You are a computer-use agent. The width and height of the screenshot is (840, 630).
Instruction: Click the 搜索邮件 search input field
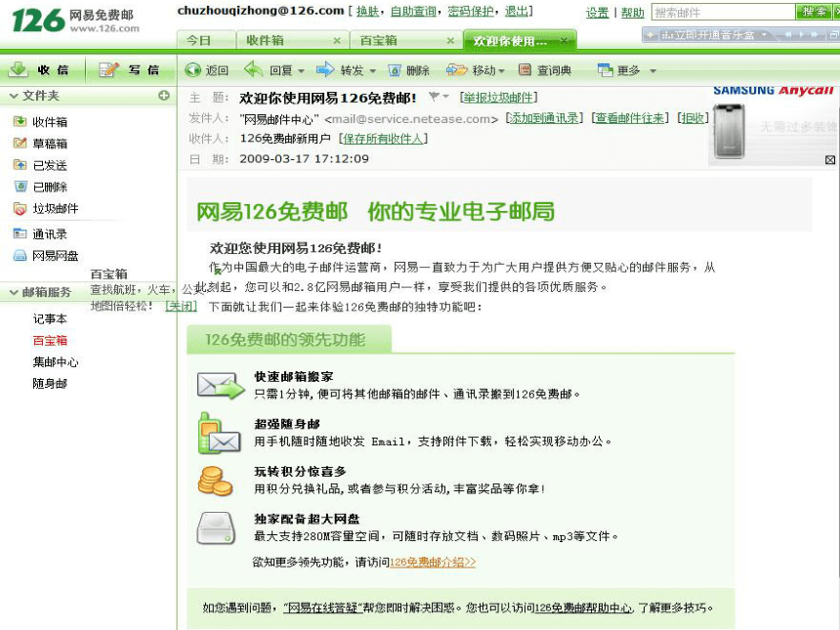pos(723,13)
